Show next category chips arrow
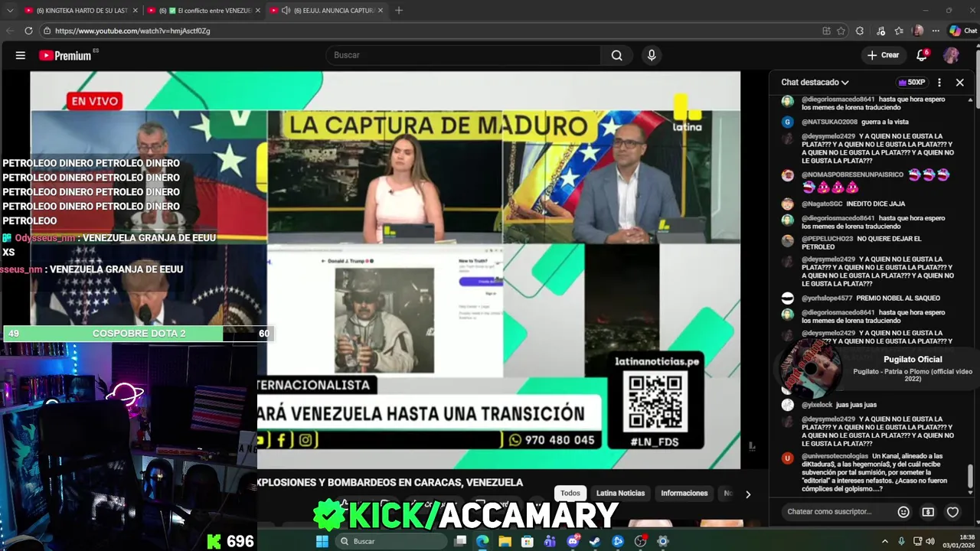 tap(748, 494)
